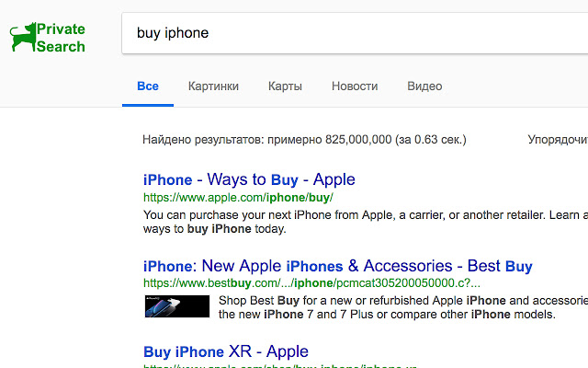Click the results count text
Viewport: 588px width, 368px height.
[x=304, y=140]
